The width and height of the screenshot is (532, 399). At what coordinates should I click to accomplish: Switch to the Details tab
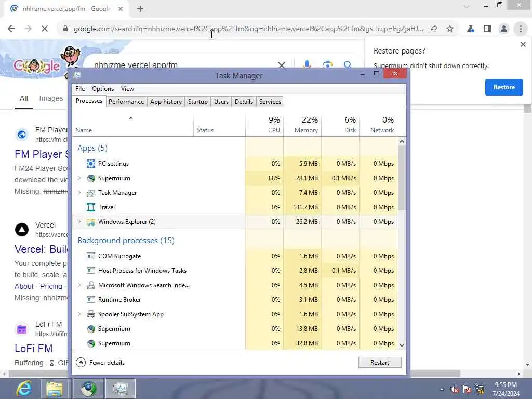coord(244,102)
